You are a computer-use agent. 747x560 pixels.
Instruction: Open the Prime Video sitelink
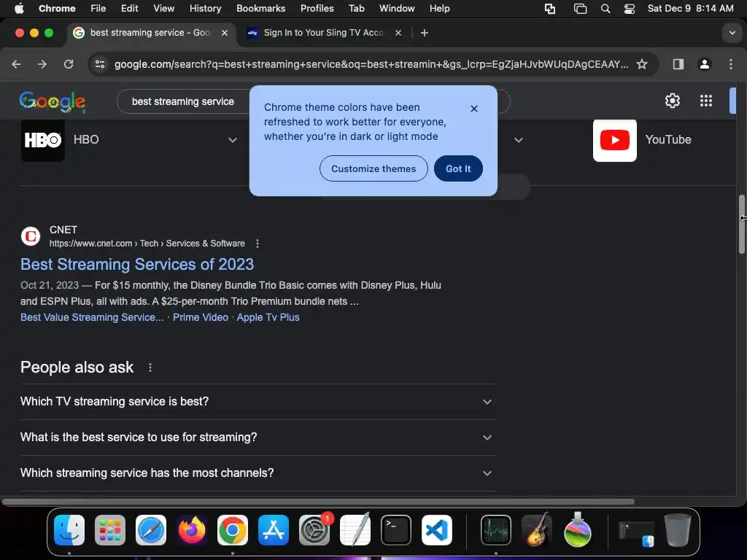click(x=201, y=318)
